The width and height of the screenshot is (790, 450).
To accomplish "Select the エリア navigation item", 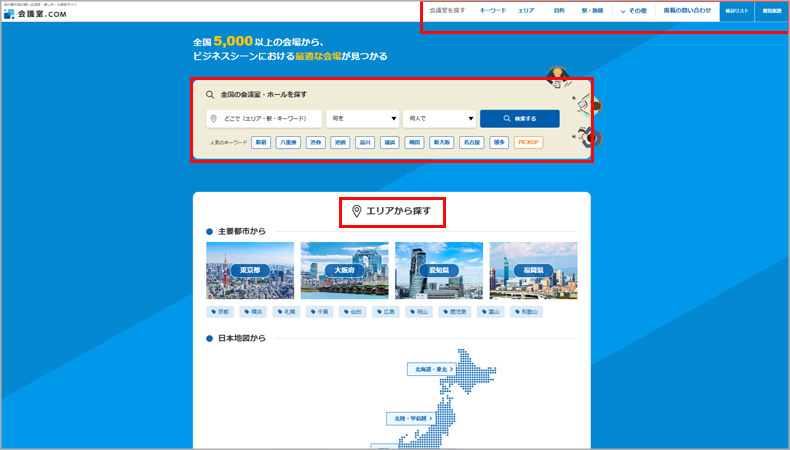I will 526,11.
